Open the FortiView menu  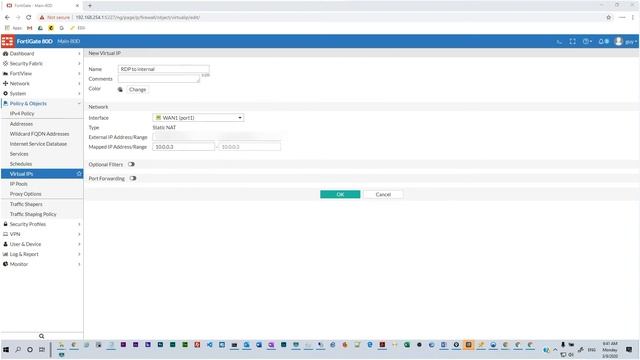[x=42, y=73]
